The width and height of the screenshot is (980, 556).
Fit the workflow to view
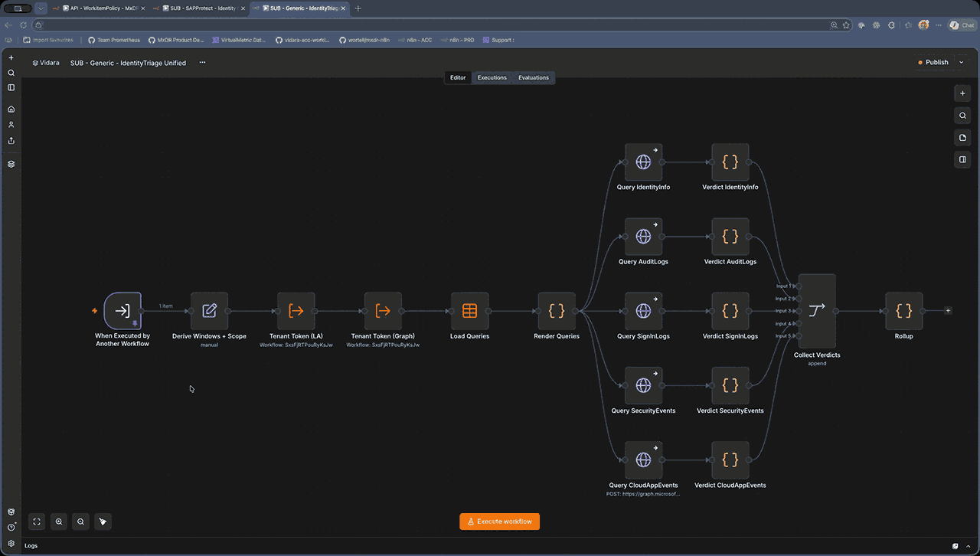[36, 522]
